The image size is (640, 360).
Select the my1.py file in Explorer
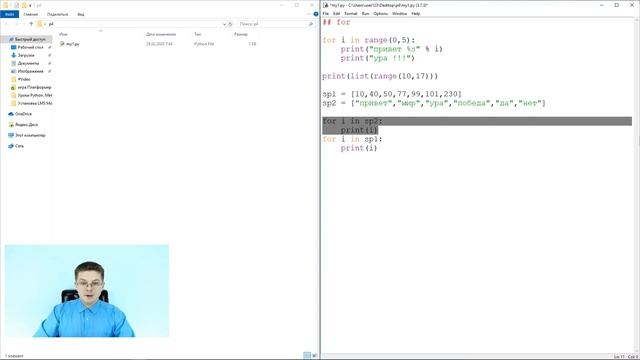coord(73,44)
